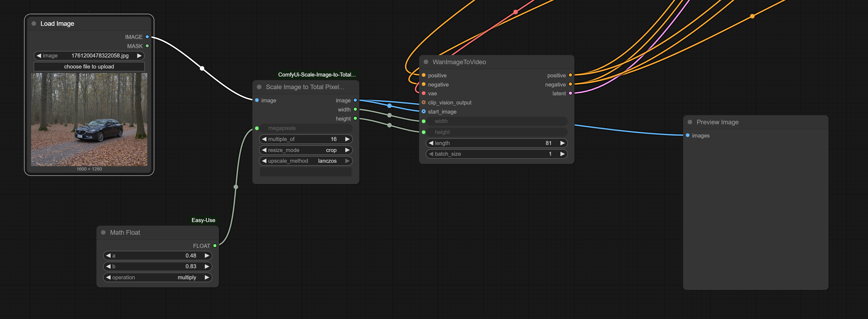Click the forest car image thumbnail
Viewport: 868px width, 319px height.
tap(89, 119)
